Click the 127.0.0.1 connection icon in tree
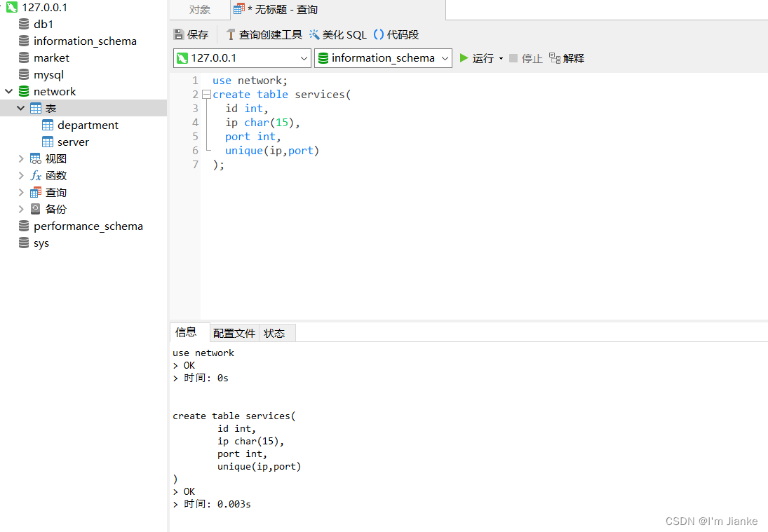Viewport: 768px width, 532px height. 12,7
